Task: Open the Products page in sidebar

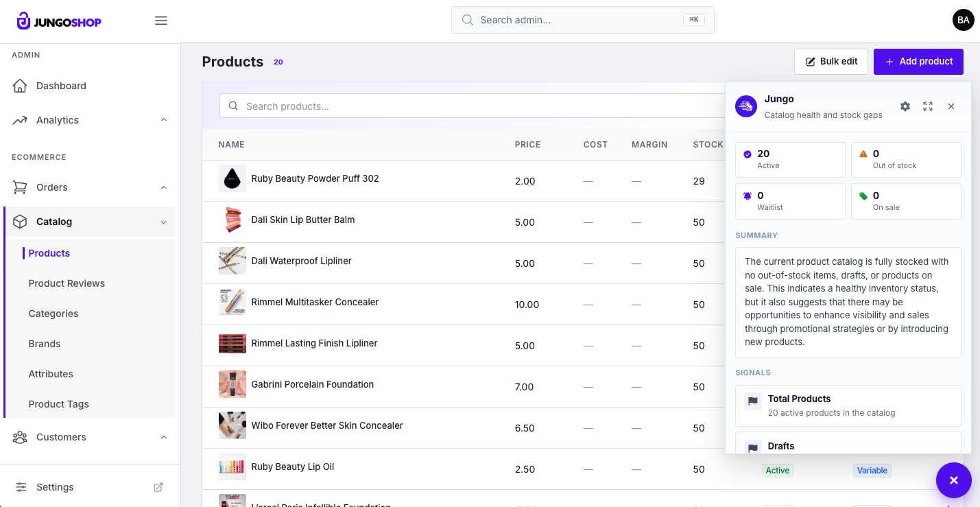Action: coord(49,253)
